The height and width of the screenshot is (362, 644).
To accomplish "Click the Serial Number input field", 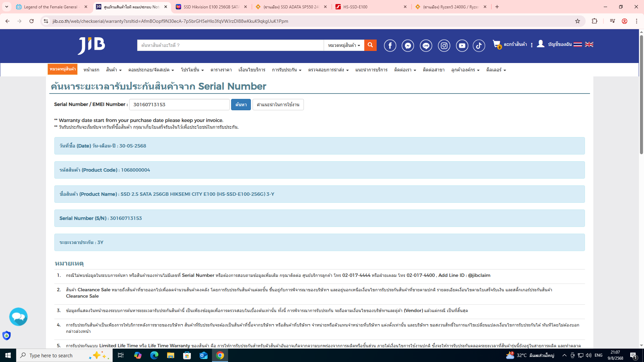I will 179,105.
